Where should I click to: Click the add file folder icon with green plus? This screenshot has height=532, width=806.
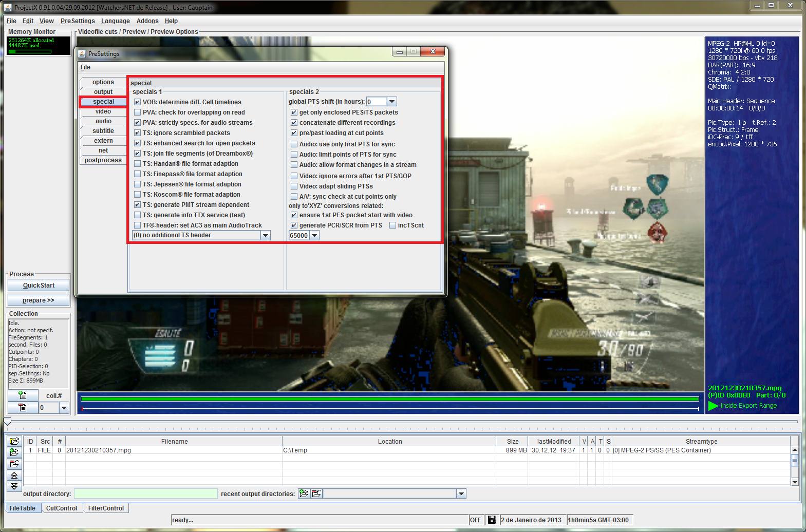(14, 452)
